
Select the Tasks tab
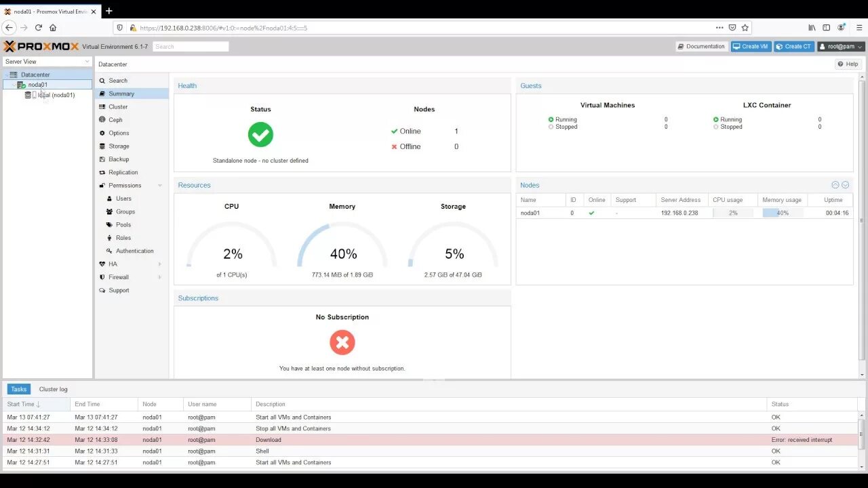point(19,389)
